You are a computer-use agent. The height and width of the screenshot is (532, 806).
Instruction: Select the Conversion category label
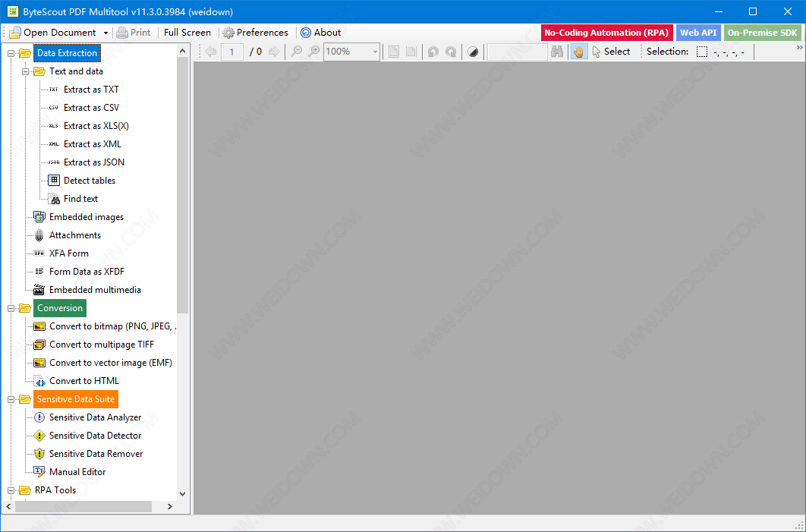click(x=60, y=308)
